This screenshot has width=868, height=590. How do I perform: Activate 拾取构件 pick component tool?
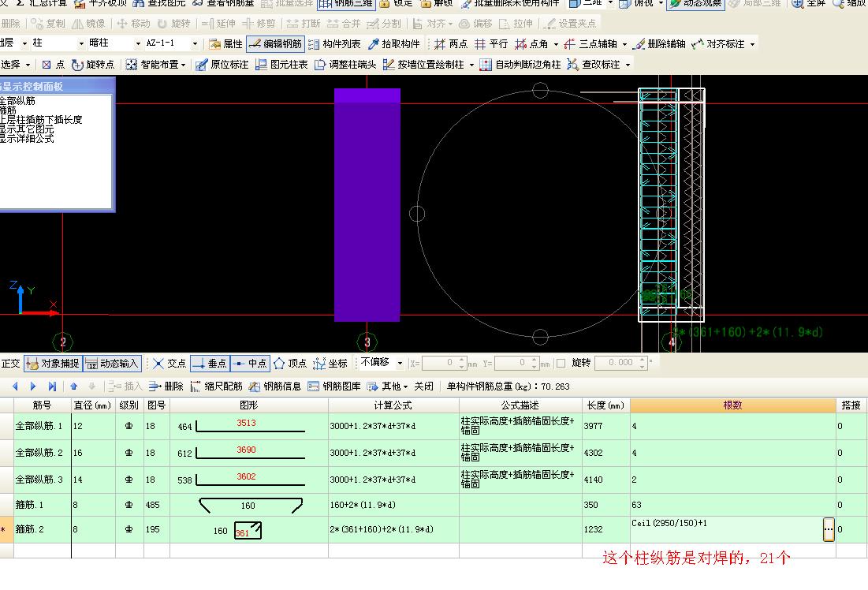[x=394, y=43]
